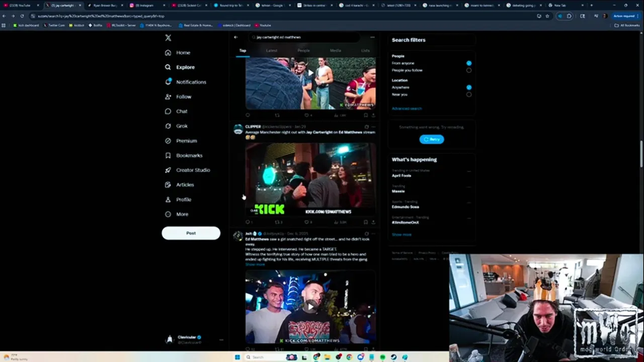Image resolution: width=644 pixels, height=362 pixels.
Task: Expand Show more on hero post
Action: coord(255,264)
